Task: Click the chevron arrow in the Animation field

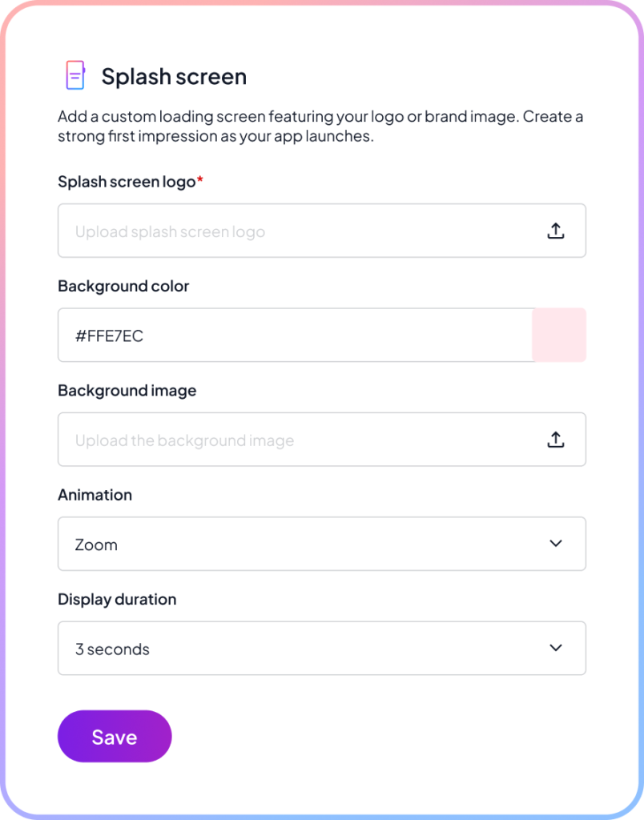Action: click(x=556, y=544)
